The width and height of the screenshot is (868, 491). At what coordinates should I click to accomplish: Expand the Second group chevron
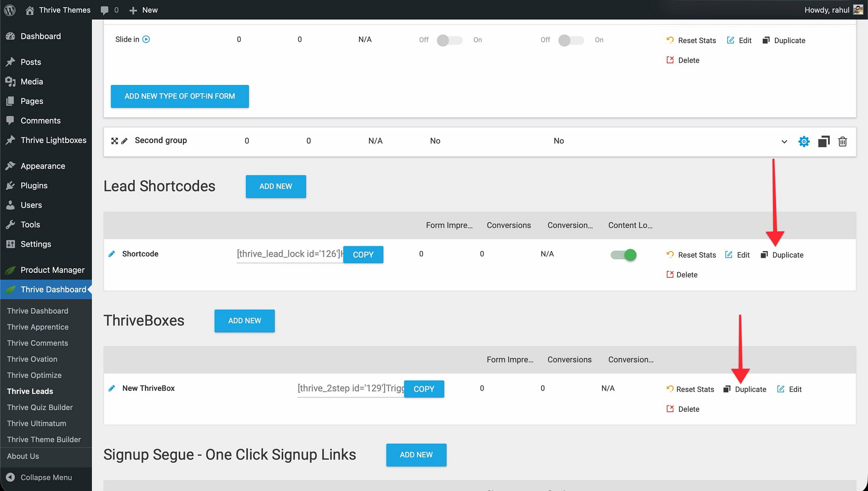(x=784, y=141)
